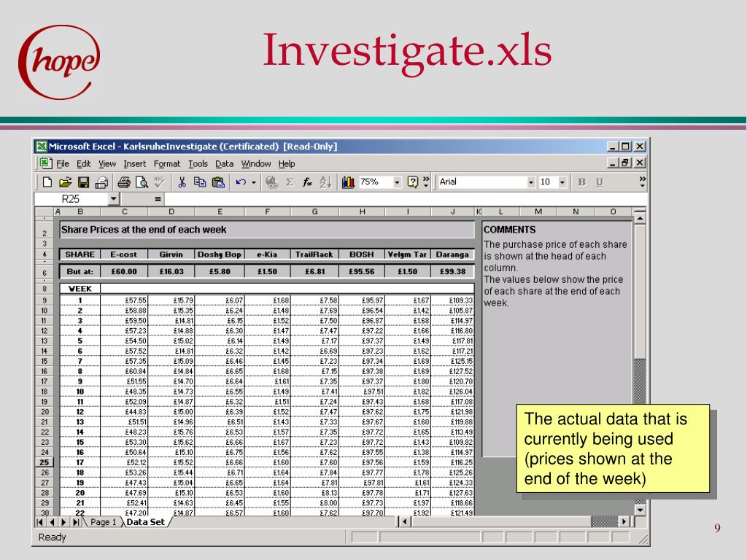Open the Tools menu

click(198, 164)
